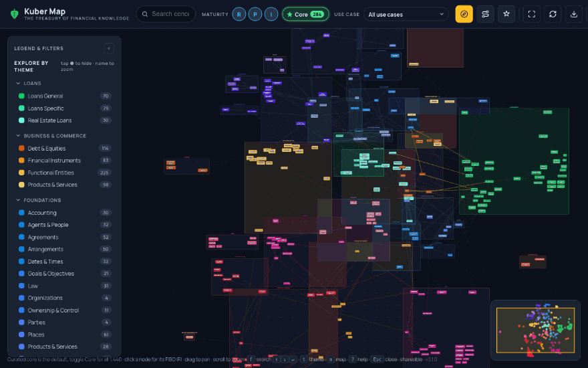
Task: Collapse the Legend & Filters panel arrow
Action: tap(109, 48)
